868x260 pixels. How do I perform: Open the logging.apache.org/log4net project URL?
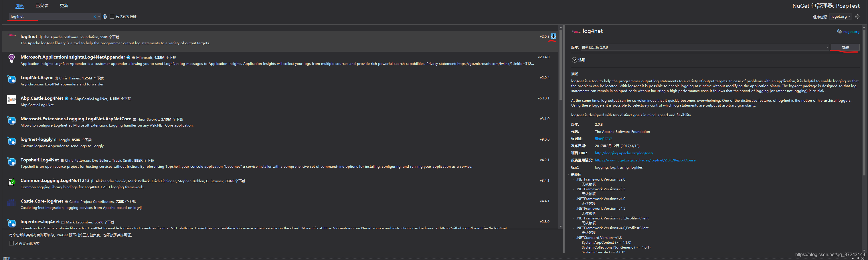click(624, 153)
